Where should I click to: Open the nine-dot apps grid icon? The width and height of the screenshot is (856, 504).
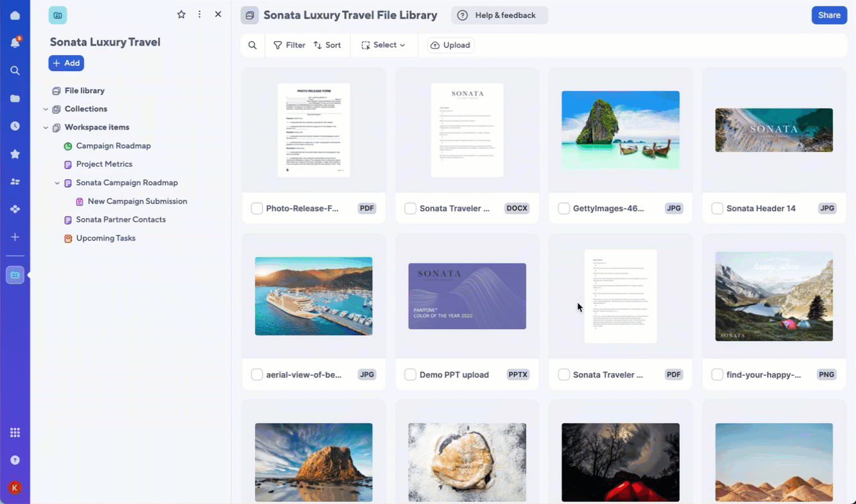coord(15,433)
